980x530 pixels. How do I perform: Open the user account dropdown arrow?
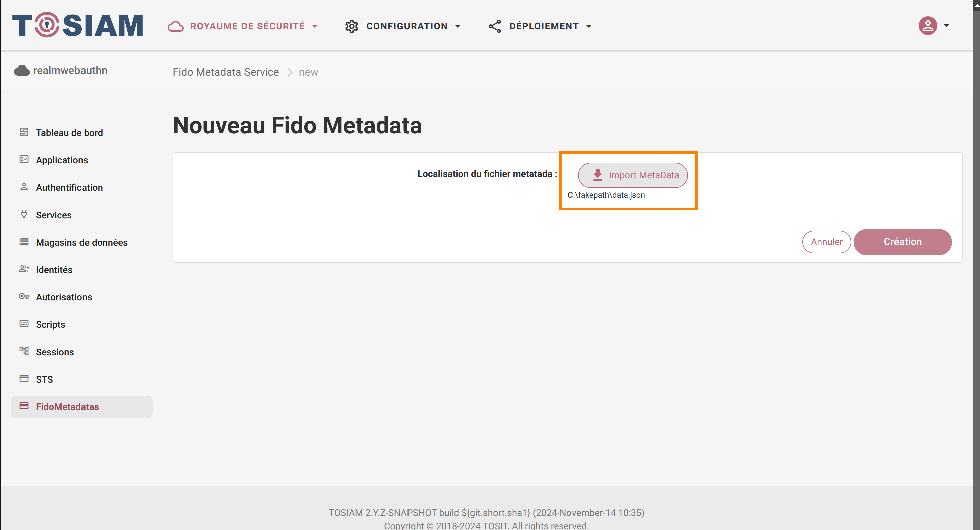(947, 26)
